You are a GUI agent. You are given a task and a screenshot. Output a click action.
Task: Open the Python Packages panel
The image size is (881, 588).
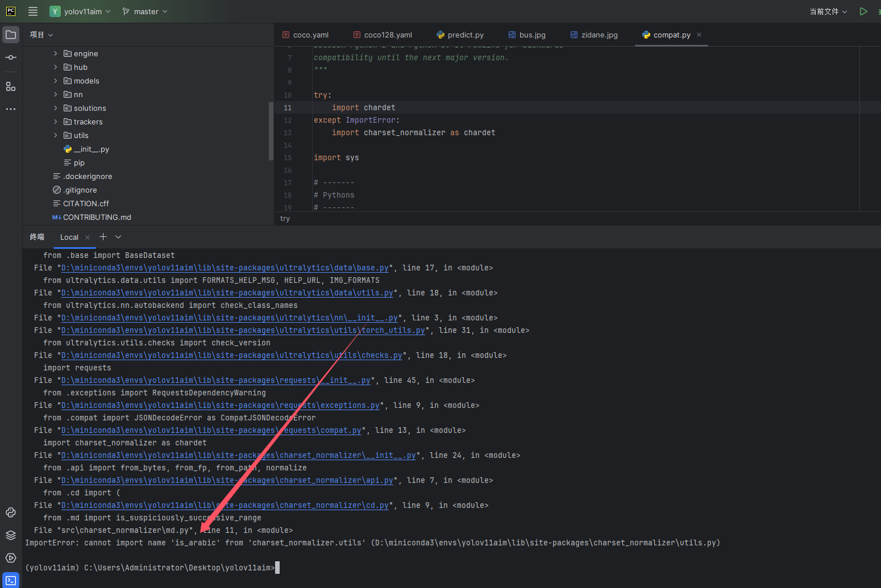(x=10, y=535)
